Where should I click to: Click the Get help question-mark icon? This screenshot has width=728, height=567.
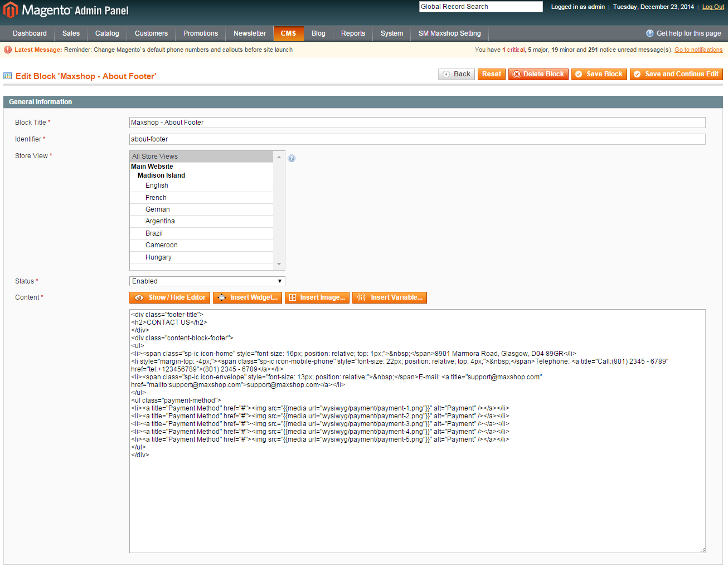pos(649,33)
